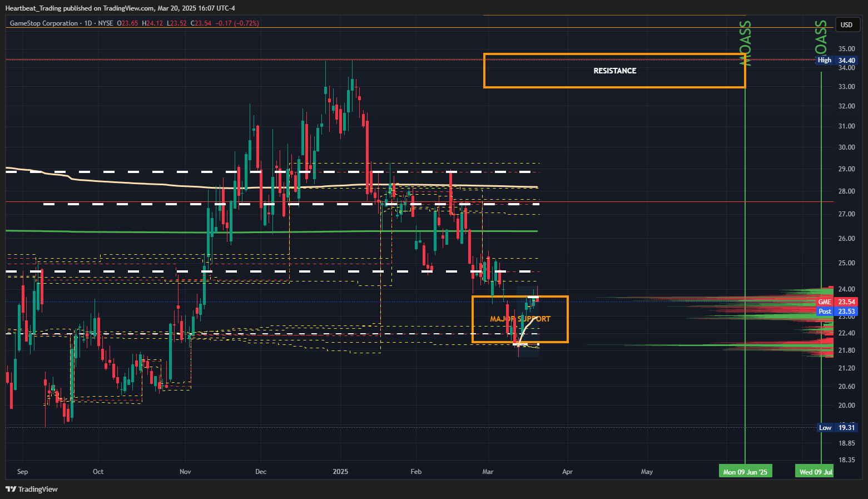Click the May label on time axis
868x499 pixels.
pyautogui.click(x=647, y=472)
